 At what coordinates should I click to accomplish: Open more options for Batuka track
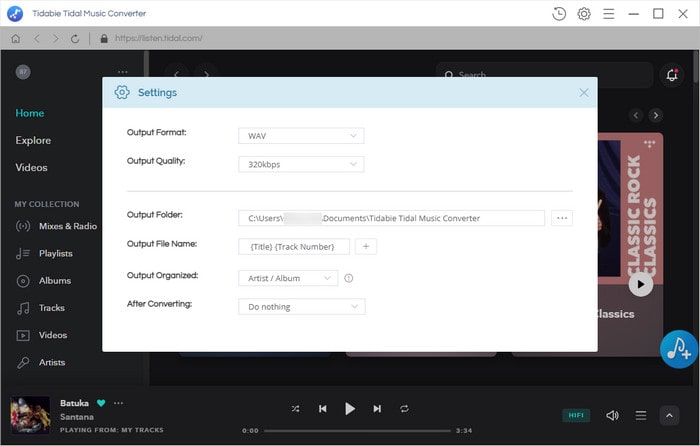click(x=118, y=403)
